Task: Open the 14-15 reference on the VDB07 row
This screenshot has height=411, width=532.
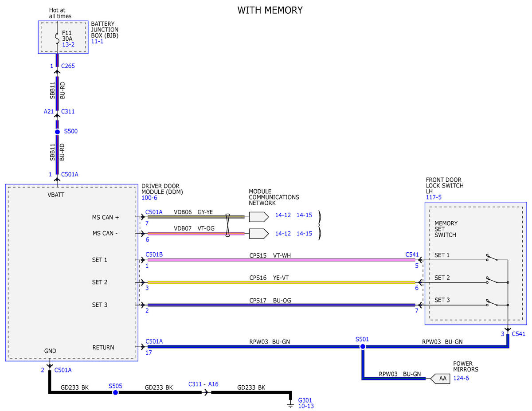Action: (x=304, y=233)
